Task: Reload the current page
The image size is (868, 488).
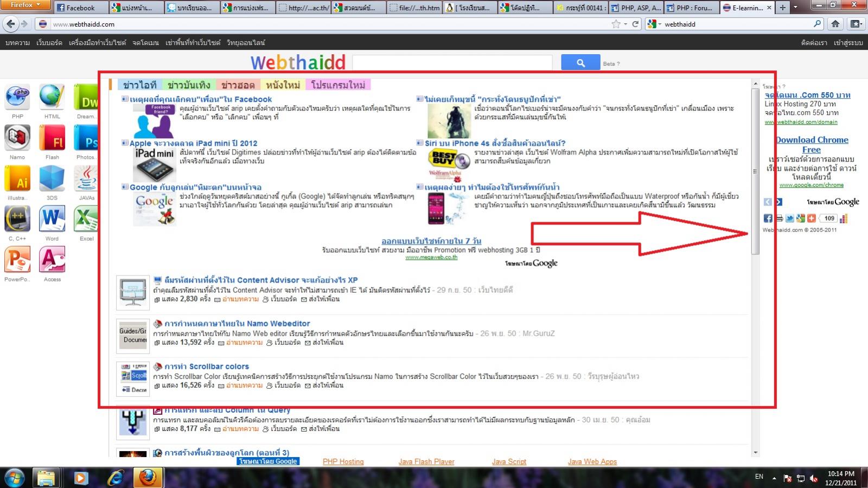Action: click(636, 24)
